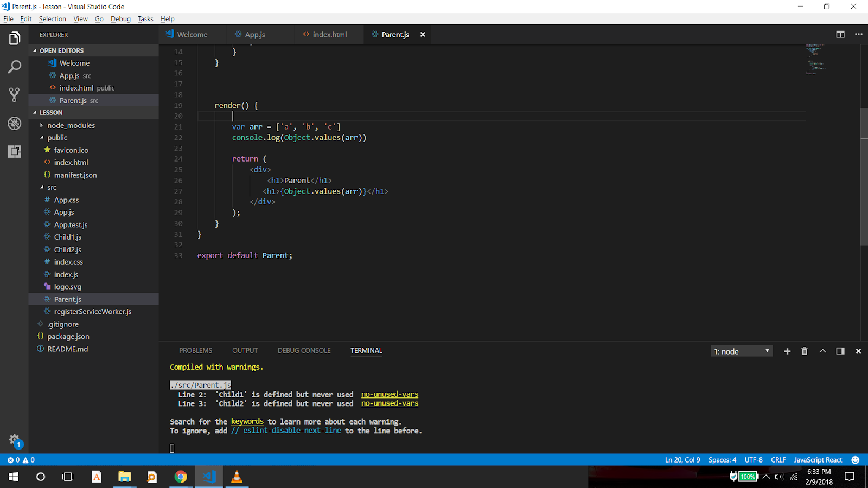The width and height of the screenshot is (868, 488).
Task: Open Problems from the errors indicator
Action: pos(16,459)
